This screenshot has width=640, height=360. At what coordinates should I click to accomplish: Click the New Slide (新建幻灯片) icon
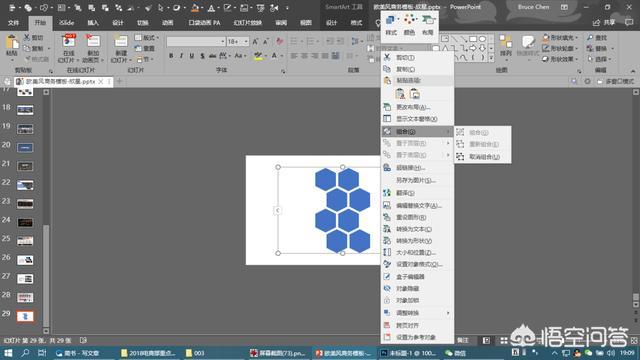[x=121, y=42]
